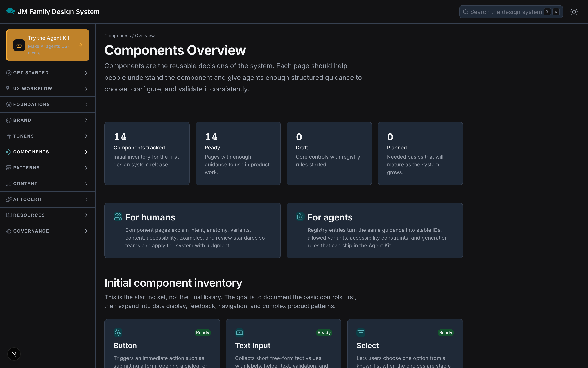Click the Ready badge on Button card
This screenshot has height=368, width=588.
coord(203,332)
